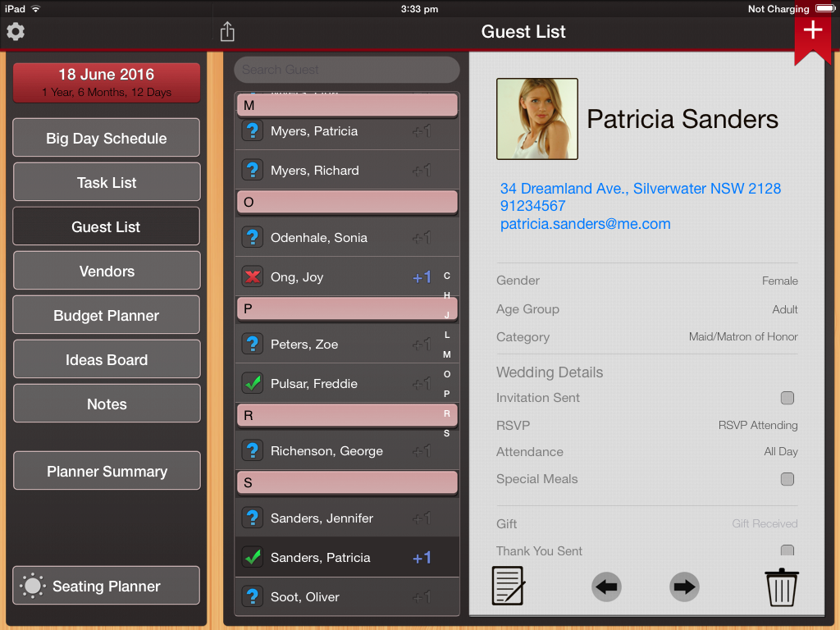This screenshot has height=630, width=840.
Task: Select guest name Ong, Joy
Action: [297, 277]
